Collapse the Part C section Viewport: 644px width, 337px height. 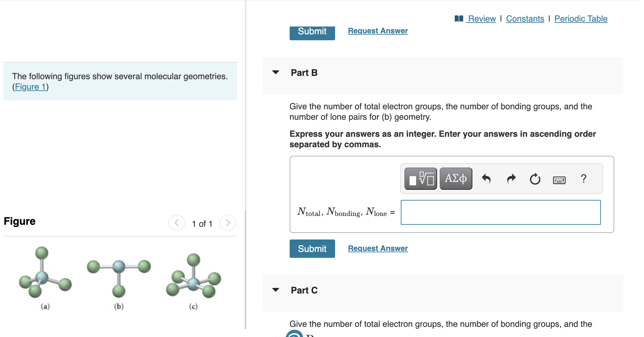(x=276, y=290)
